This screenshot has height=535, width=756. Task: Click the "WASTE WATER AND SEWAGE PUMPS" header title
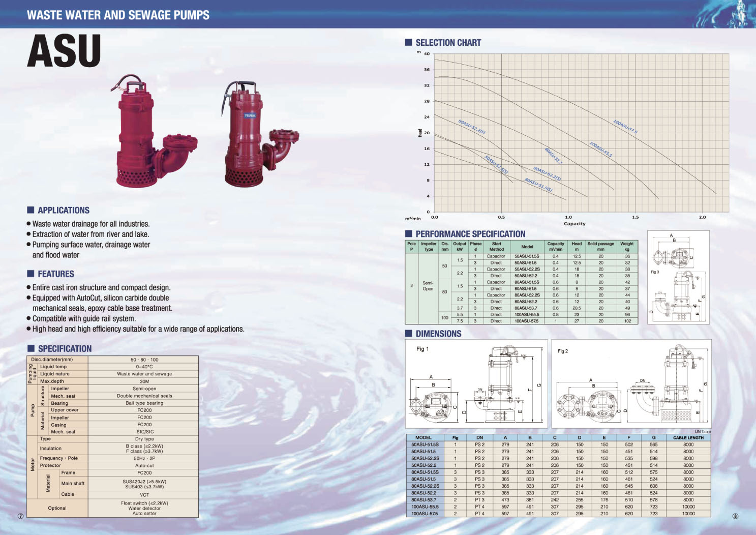(118, 15)
